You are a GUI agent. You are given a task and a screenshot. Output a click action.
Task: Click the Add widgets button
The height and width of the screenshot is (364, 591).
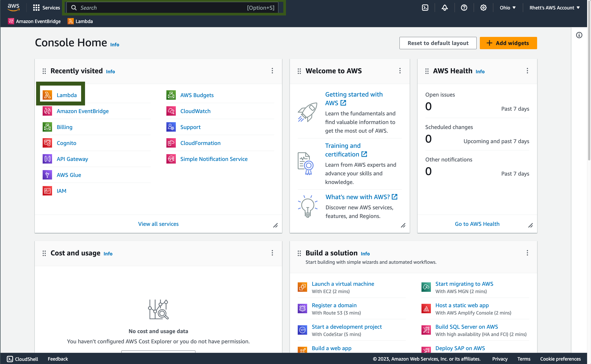pyautogui.click(x=508, y=43)
